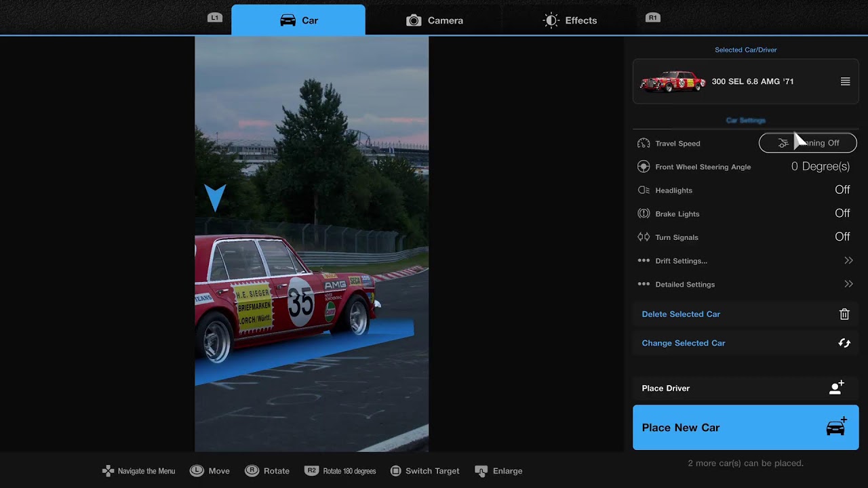868x488 pixels.
Task: Click the L stick Move icon
Action: pos(197,470)
